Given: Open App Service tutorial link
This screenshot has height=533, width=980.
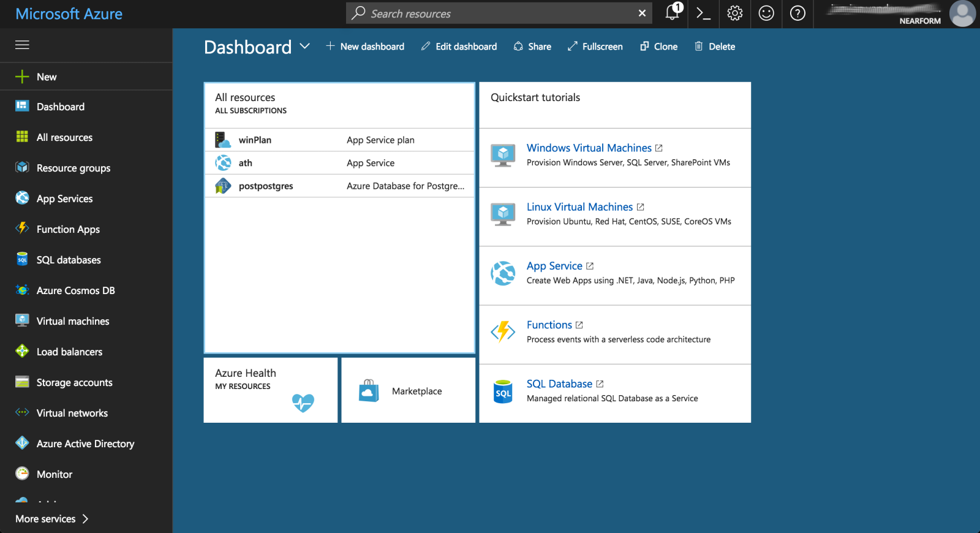Looking at the screenshot, I should [x=554, y=266].
